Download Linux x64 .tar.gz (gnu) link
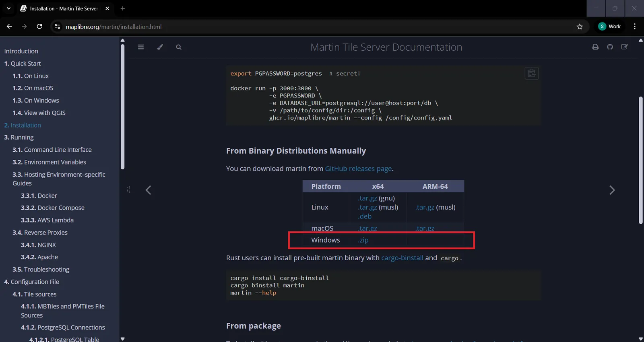 (367, 198)
